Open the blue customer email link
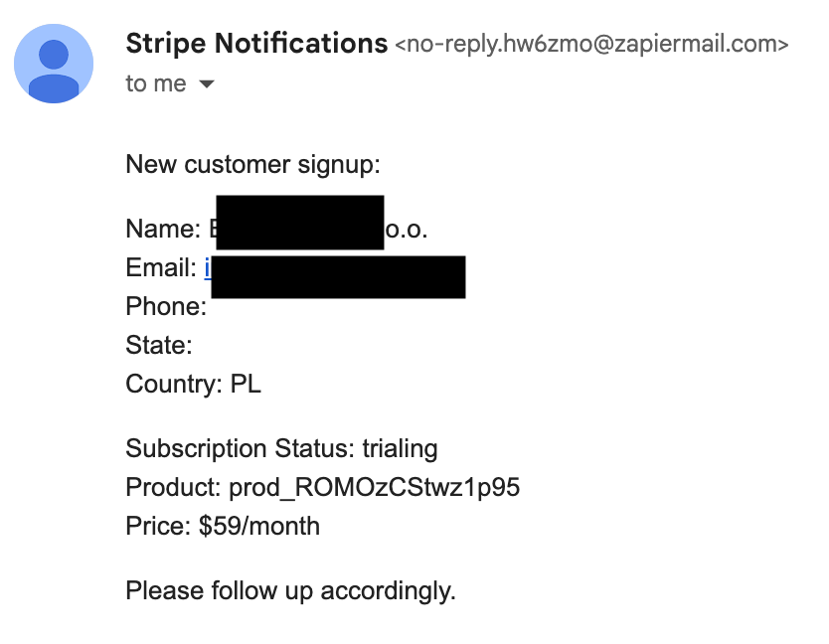 [x=208, y=267]
